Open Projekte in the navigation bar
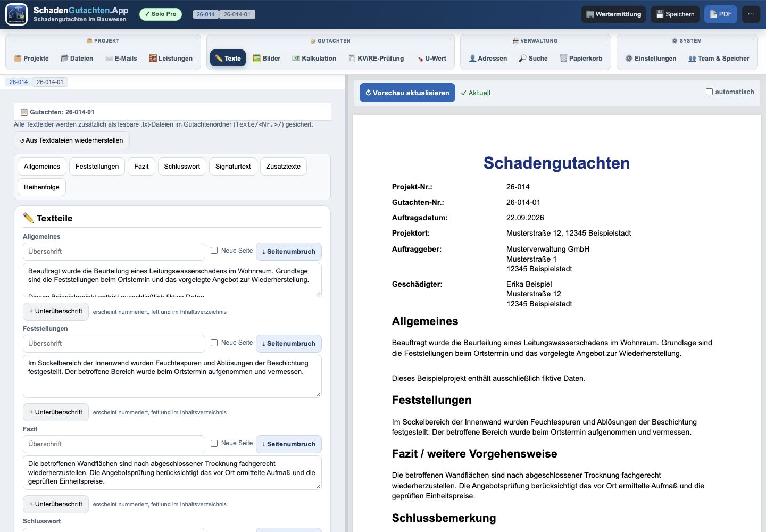The width and height of the screenshot is (766, 532). click(31, 59)
